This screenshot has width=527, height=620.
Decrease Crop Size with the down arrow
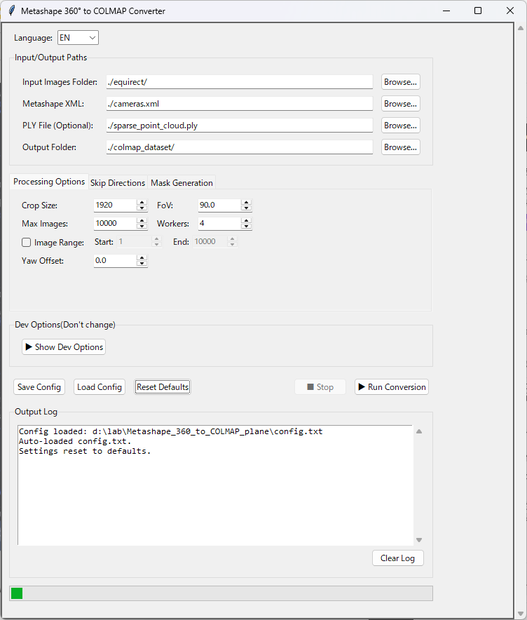(142, 208)
